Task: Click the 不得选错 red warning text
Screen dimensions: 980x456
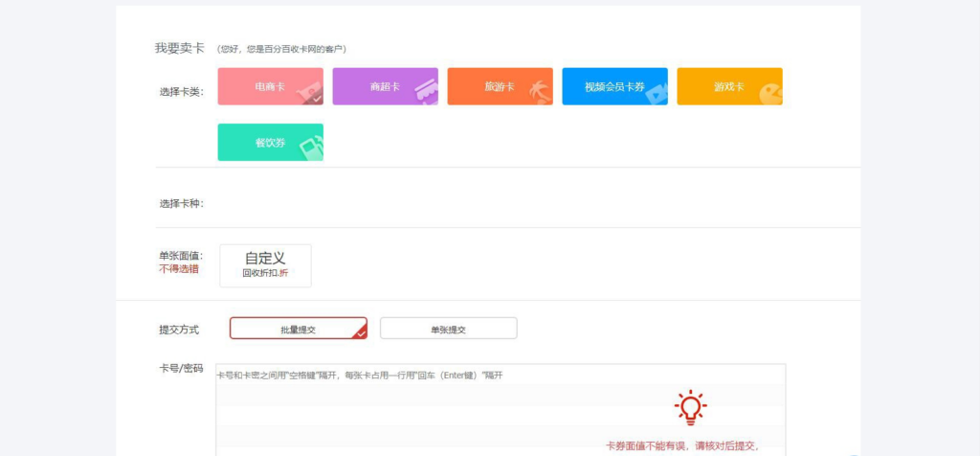Action: [179, 269]
